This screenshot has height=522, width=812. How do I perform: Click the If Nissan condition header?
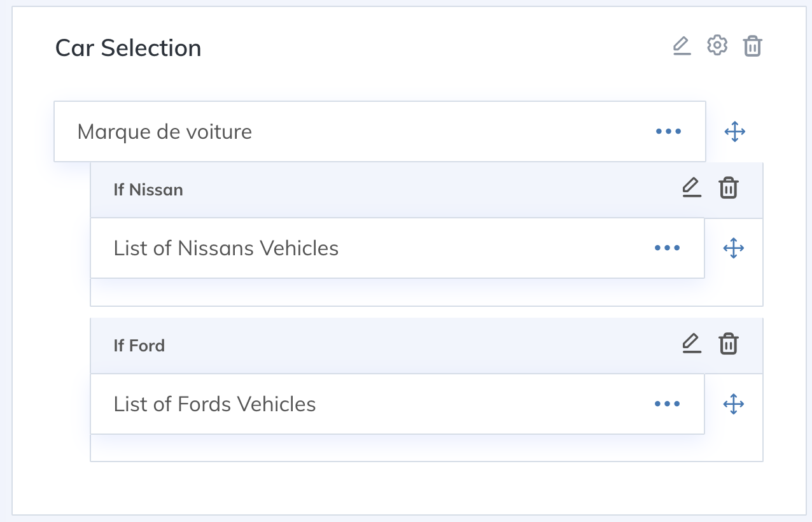(426, 190)
